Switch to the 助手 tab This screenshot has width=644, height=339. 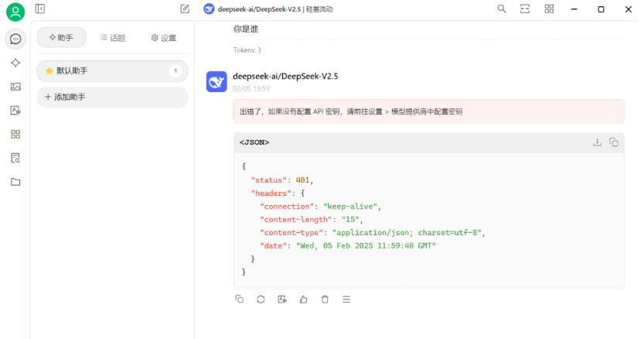(x=62, y=38)
